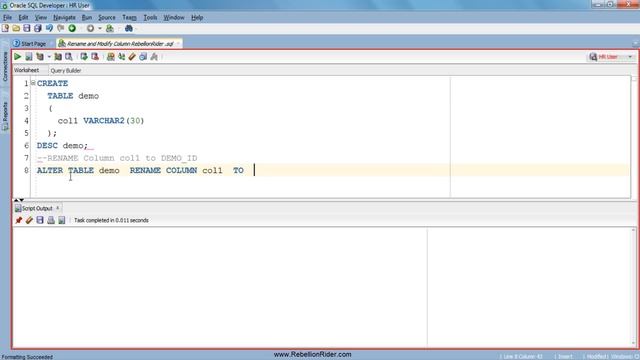Clear Script Output with eraser icon
Screen dimensions: 640x360
click(x=29, y=220)
